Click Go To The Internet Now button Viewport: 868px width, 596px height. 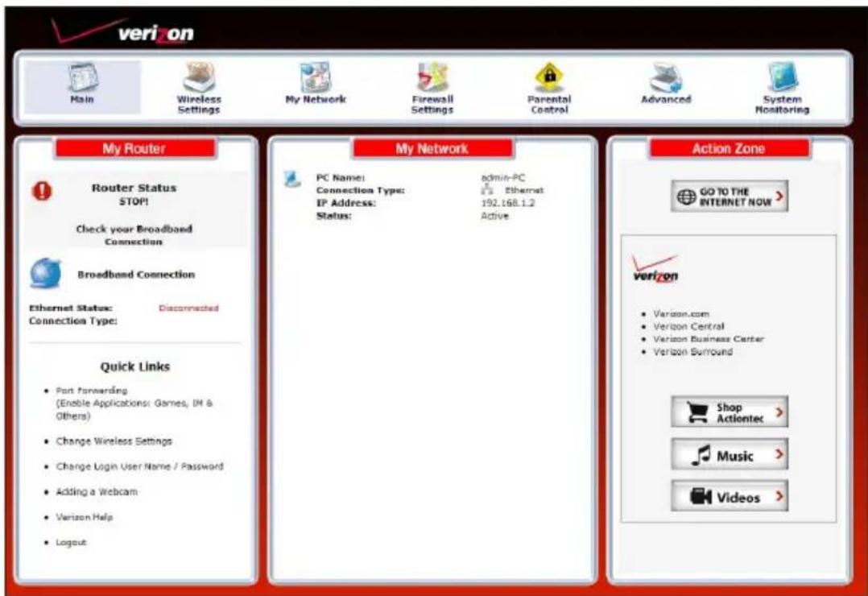pyautogui.click(x=730, y=196)
